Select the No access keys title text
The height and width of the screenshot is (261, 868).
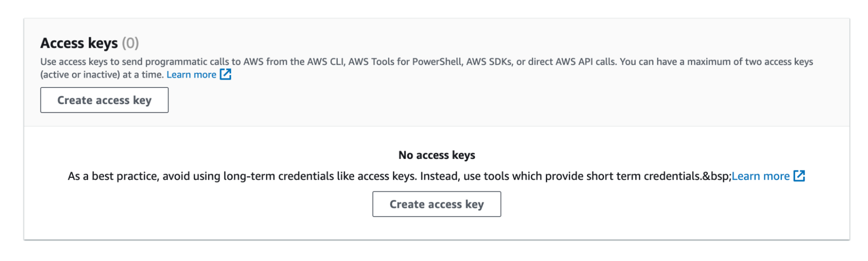pos(436,155)
